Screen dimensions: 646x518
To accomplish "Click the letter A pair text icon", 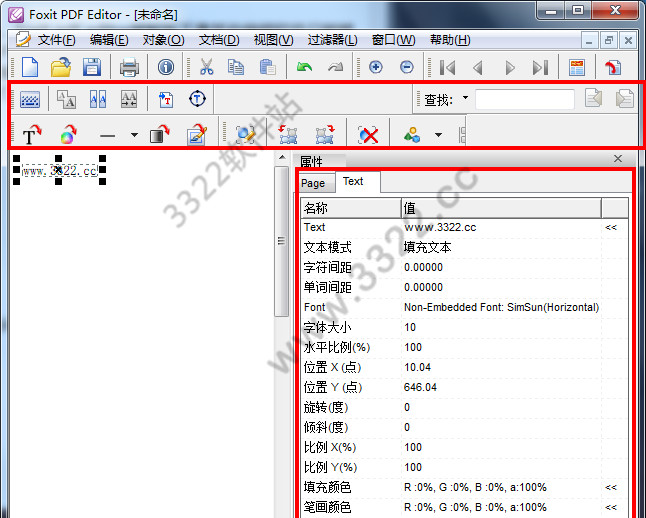I will click(x=66, y=99).
